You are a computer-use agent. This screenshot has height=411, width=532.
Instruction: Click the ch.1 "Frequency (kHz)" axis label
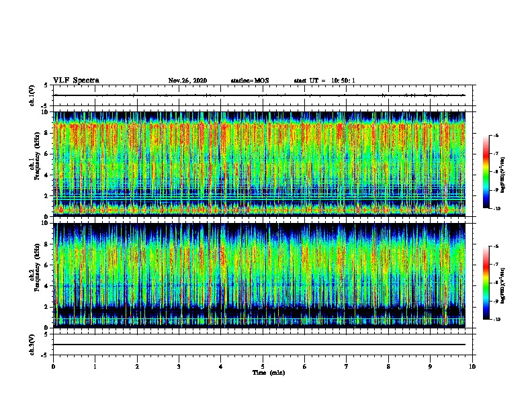click(37, 156)
